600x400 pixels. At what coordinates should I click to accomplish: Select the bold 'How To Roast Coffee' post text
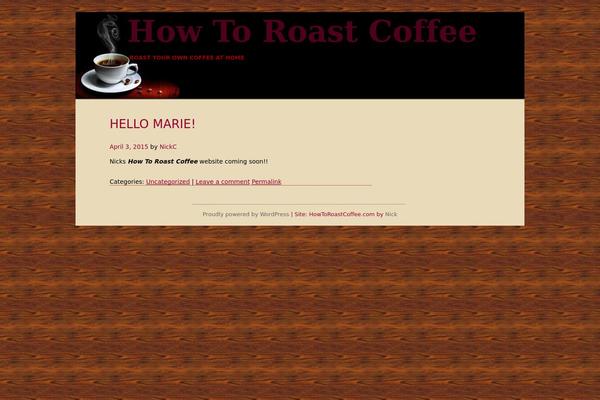(x=163, y=162)
